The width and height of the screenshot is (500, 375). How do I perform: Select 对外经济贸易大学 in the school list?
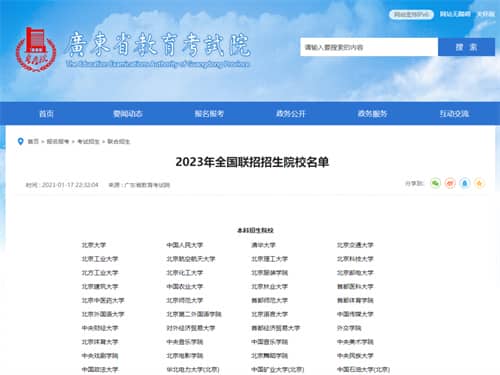tap(191, 328)
